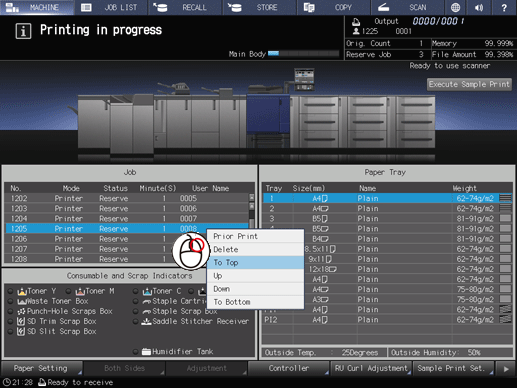The height and width of the screenshot is (388, 517).
Task: Click the clock icon in status bar
Action: (x=6, y=382)
